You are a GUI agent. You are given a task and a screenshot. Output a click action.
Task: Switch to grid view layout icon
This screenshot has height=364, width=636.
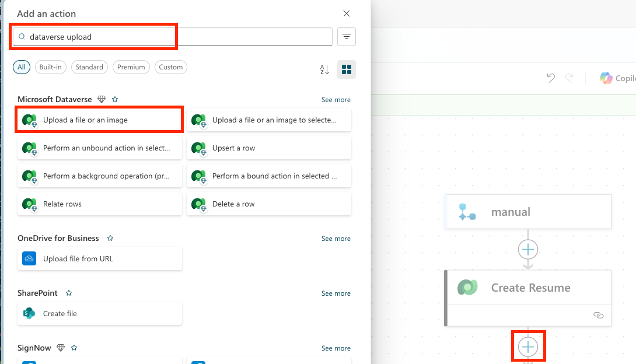tap(347, 69)
